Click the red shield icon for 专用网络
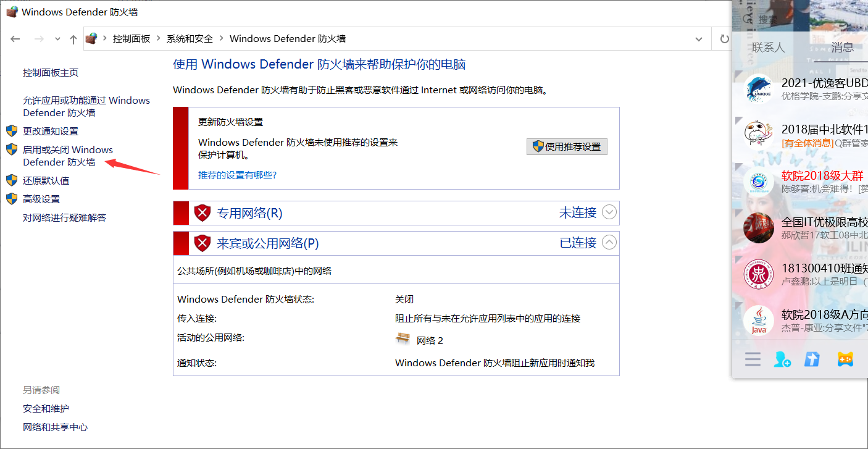 [202, 212]
